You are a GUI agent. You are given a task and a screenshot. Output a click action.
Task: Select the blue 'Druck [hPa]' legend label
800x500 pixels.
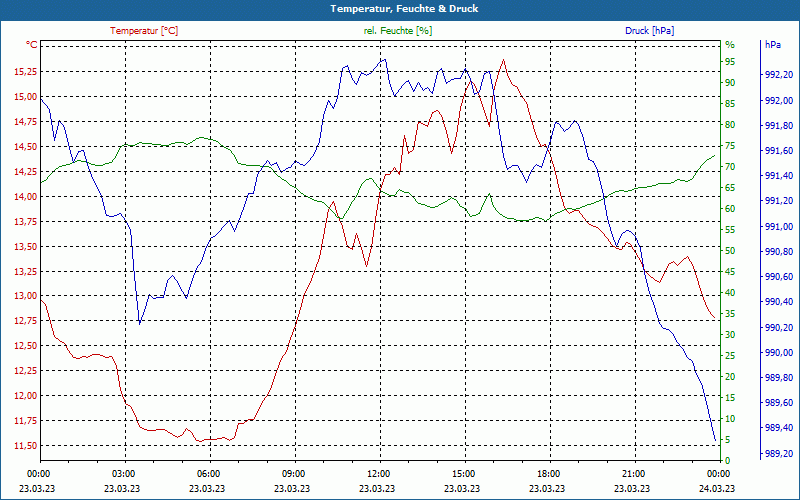649,31
